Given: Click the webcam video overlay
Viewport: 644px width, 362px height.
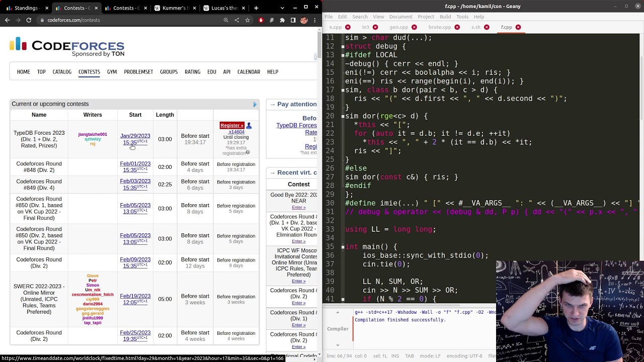Looking at the screenshot, I should 570,311.
